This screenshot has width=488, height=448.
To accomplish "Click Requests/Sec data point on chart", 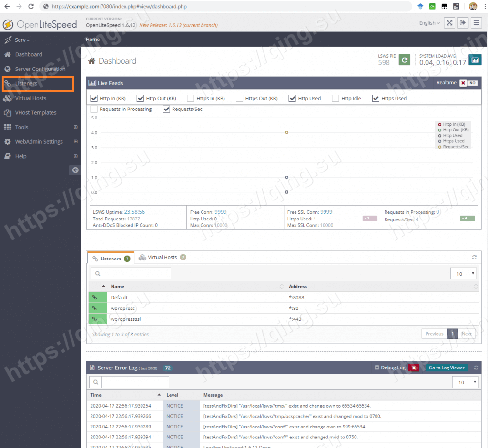I will (x=286, y=132).
